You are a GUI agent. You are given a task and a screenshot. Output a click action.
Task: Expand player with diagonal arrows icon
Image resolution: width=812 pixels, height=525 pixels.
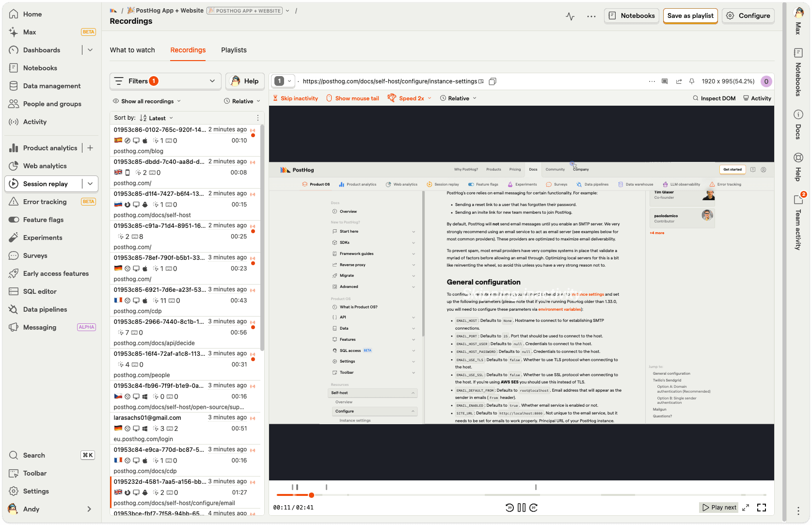pyautogui.click(x=746, y=508)
